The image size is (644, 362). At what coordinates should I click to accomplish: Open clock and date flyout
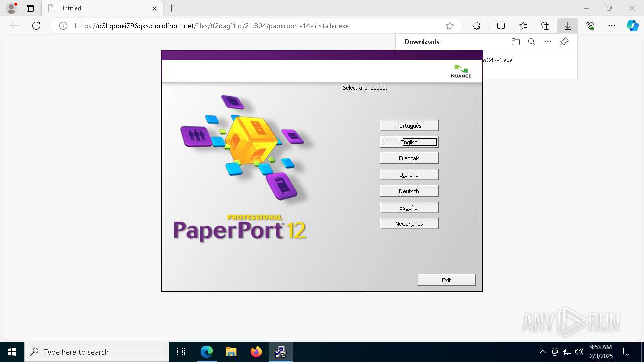point(601,352)
